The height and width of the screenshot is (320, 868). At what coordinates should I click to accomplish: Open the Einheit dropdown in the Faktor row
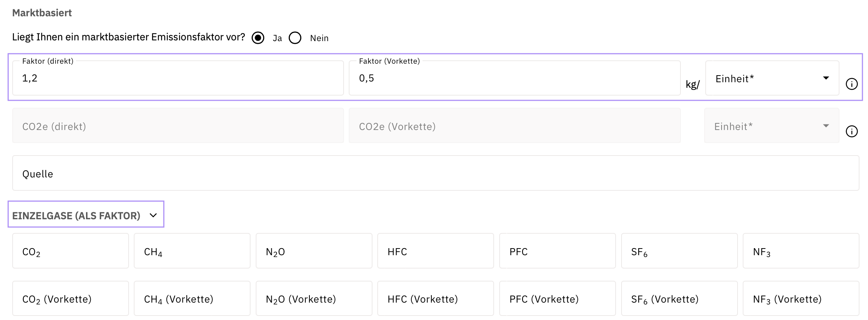772,78
